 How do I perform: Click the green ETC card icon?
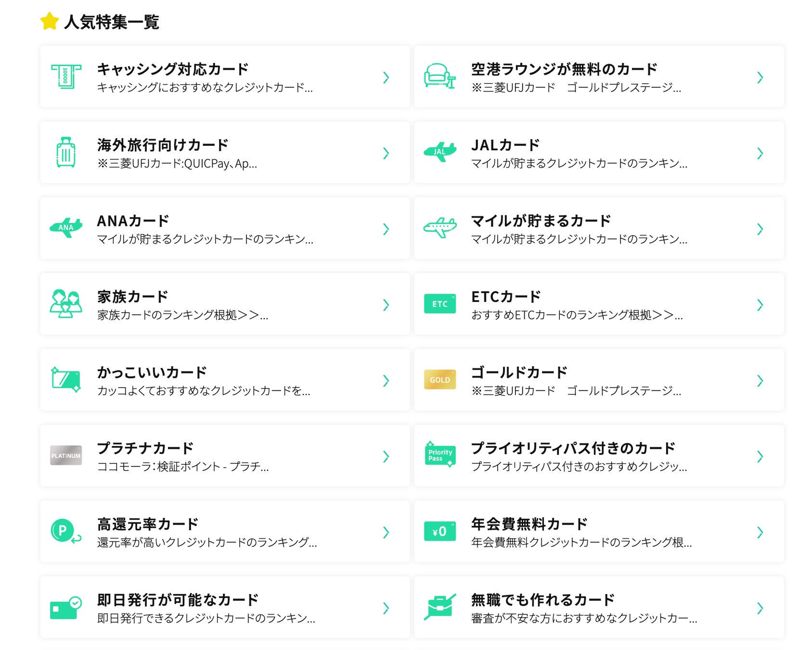439,304
